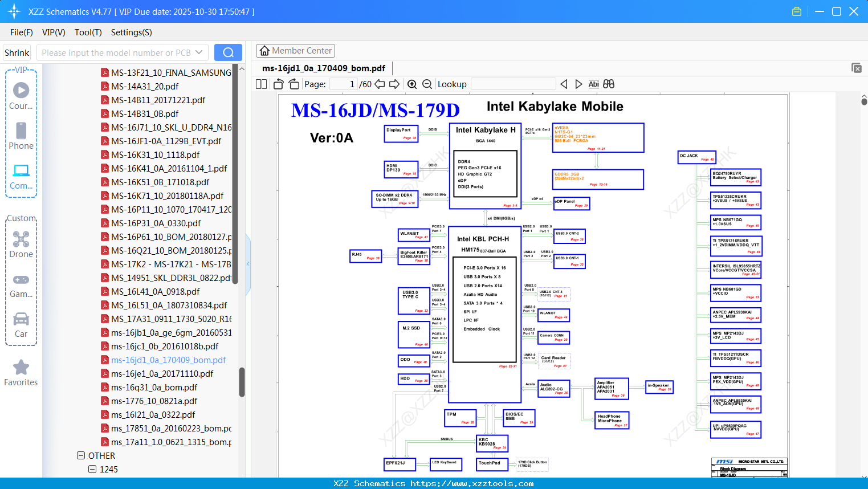Click the detach-tab icon at far right

pos(857,68)
